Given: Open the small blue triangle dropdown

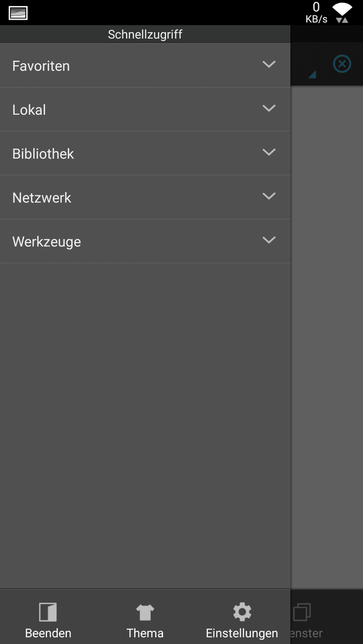Looking at the screenshot, I should (312, 75).
